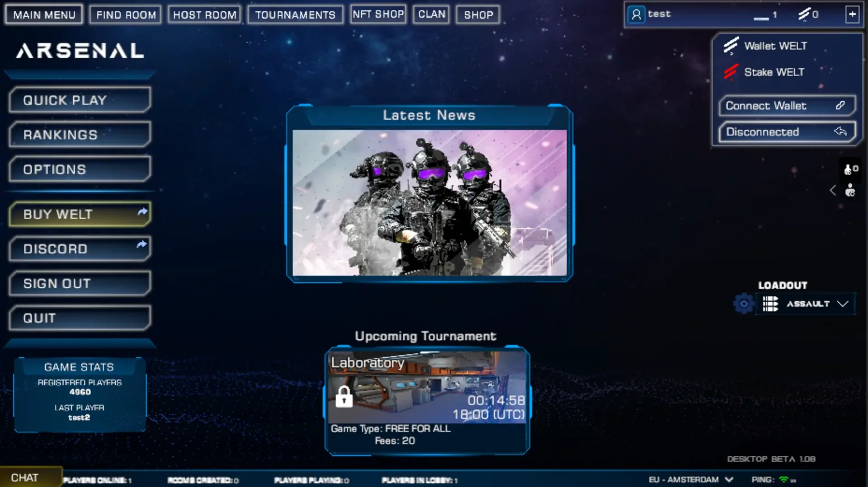Click the white Wallet WELT icon
The height and width of the screenshot is (487, 868).
[x=731, y=46]
